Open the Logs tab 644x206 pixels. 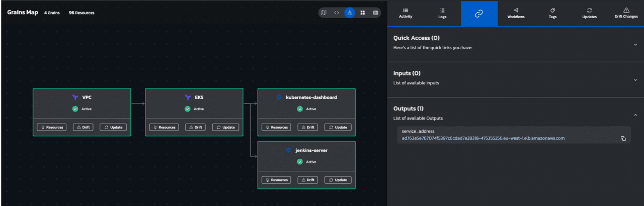442,14
